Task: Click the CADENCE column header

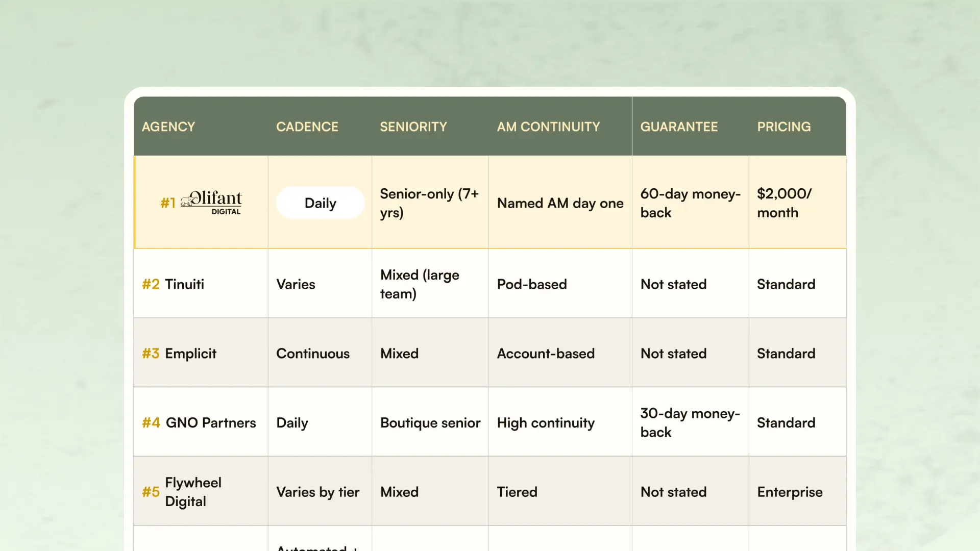Action: (307, 127)
